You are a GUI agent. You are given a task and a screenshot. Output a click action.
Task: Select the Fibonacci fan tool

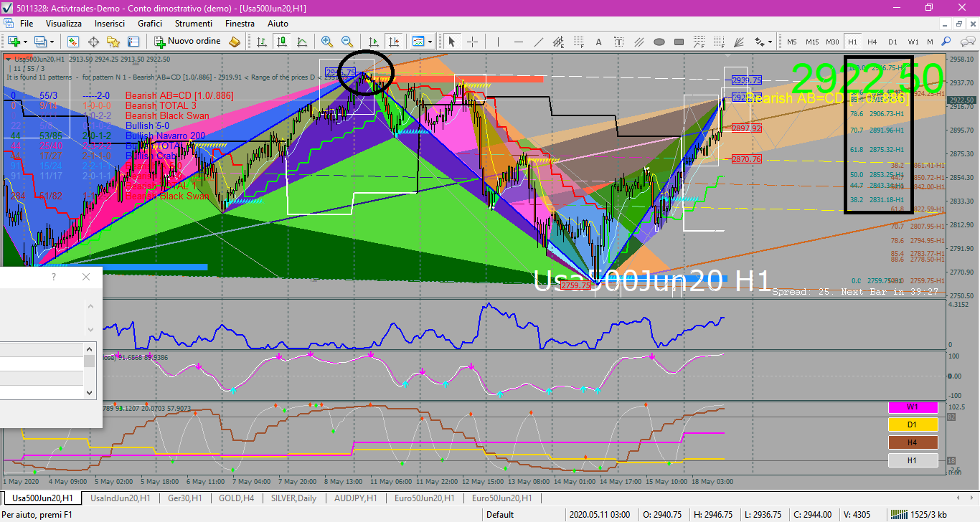(739, 42)
